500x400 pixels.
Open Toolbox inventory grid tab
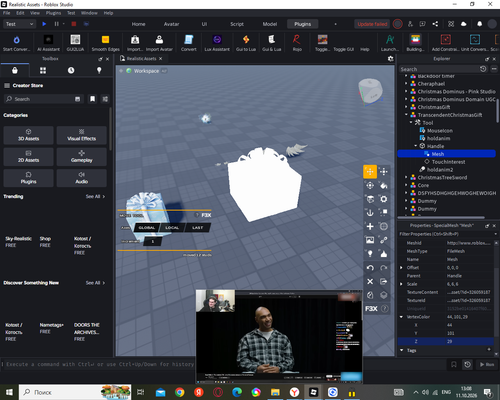[43, 70]
